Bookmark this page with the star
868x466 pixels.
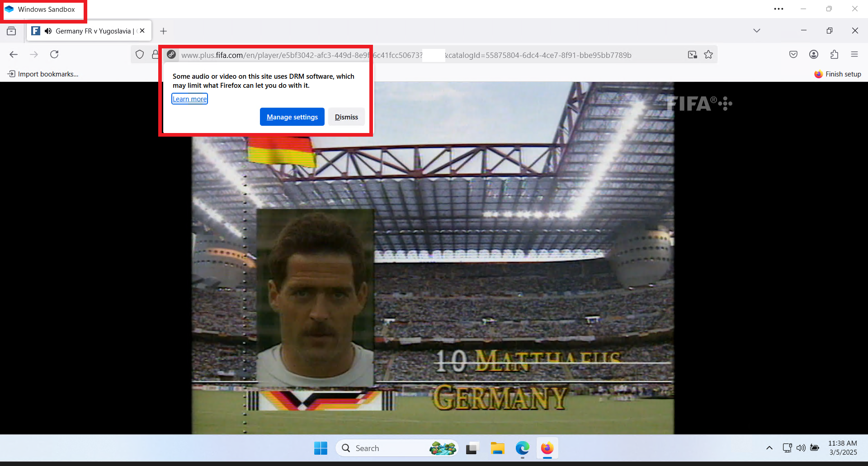point(708,55)
